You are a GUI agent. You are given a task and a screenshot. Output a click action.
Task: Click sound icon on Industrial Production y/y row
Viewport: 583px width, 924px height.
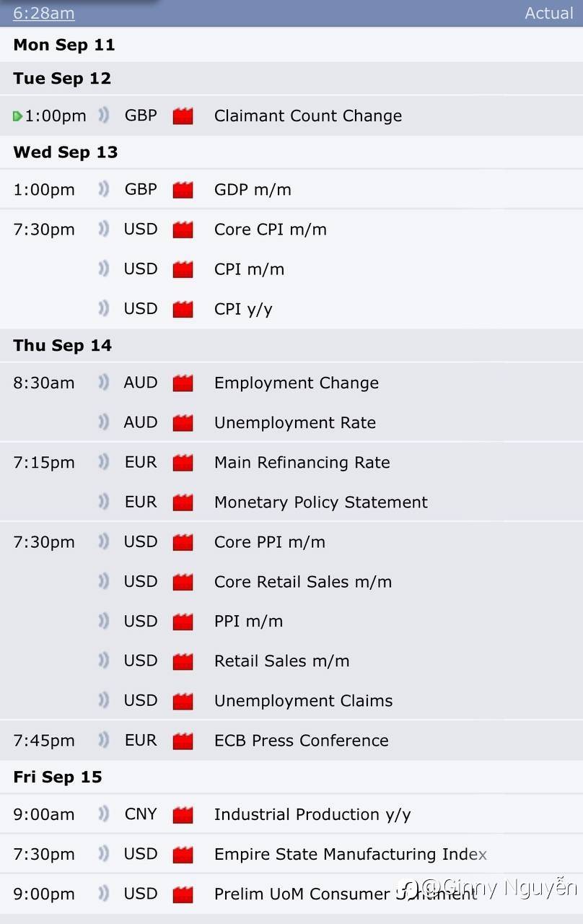click(x=104, y=814)
